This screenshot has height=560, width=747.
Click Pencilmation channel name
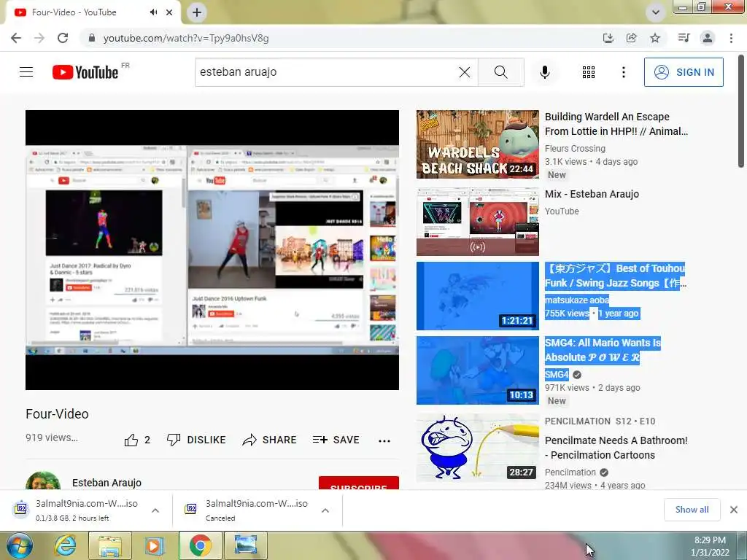coord(570,472)
